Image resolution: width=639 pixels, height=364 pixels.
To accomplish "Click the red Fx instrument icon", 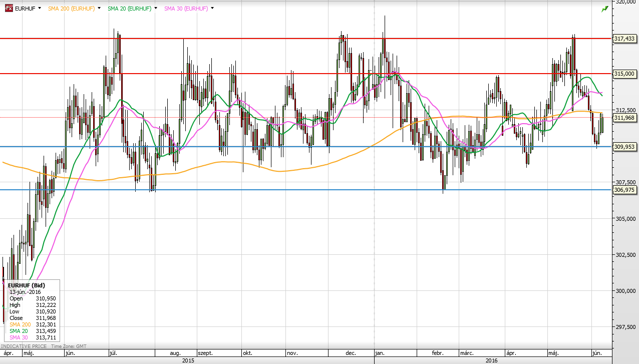I will click(9, 9).
